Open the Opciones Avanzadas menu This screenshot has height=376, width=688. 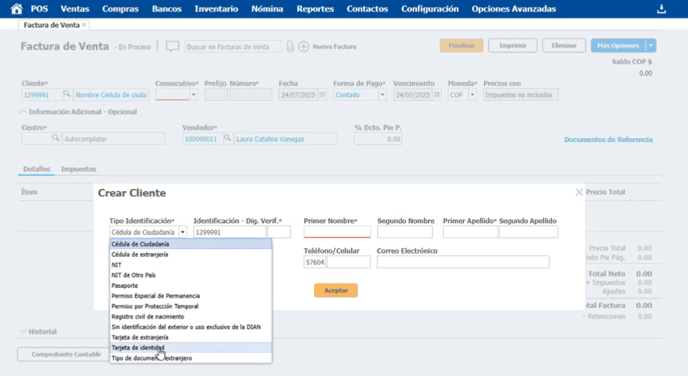pyautogui.click(x=514, y=9)
